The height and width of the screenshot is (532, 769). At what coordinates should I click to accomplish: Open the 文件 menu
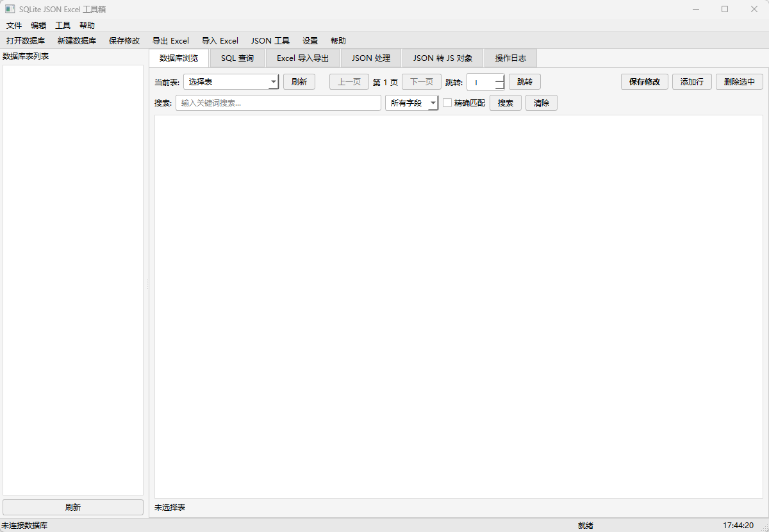coord(14,26)
